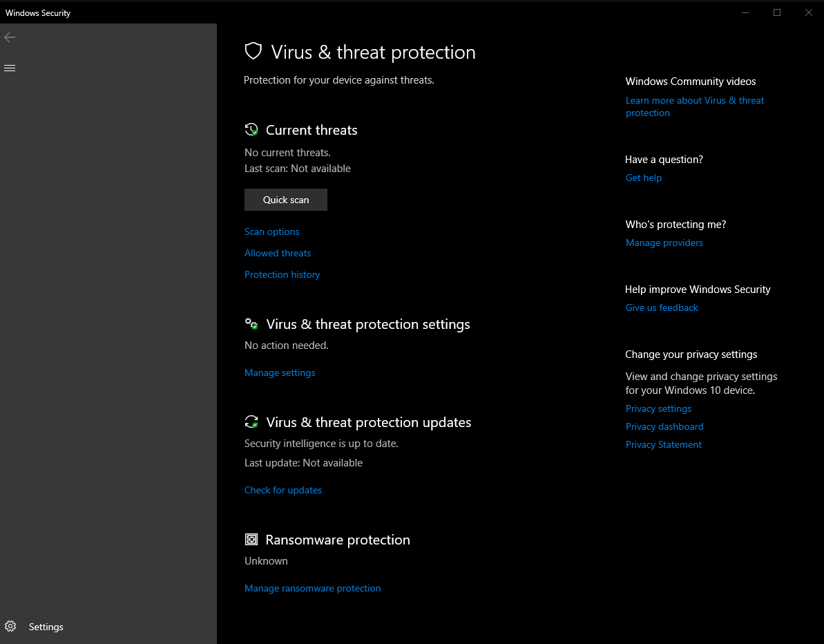
Task: Click the 'No current threats.' text
Action: click(x=287, y=153)
